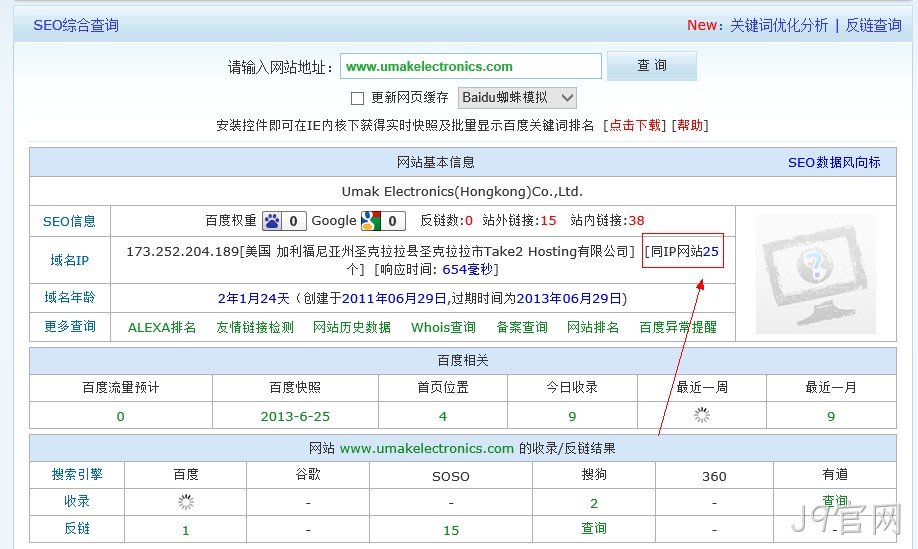The width and height of the screenshot is (918, 549).
Task: Click response time 654毫秒 value
Action: (x=467, y=269)
